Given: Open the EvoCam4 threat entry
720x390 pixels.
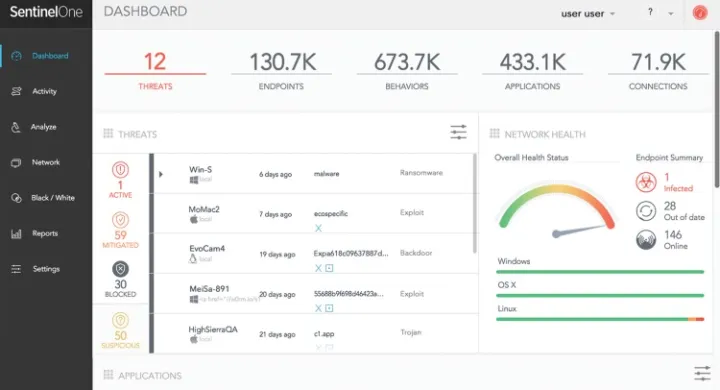Looking at the screenshot, I should 314,254.
